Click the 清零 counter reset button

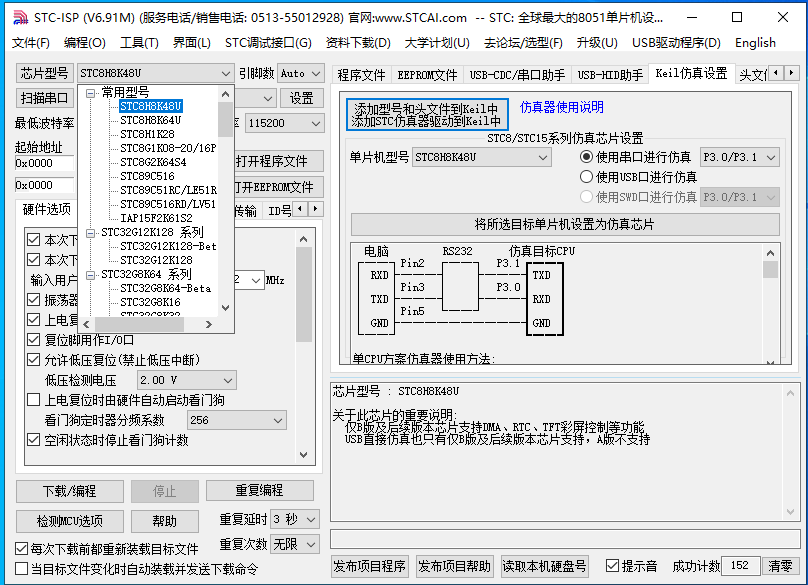(x=780, y=566)
